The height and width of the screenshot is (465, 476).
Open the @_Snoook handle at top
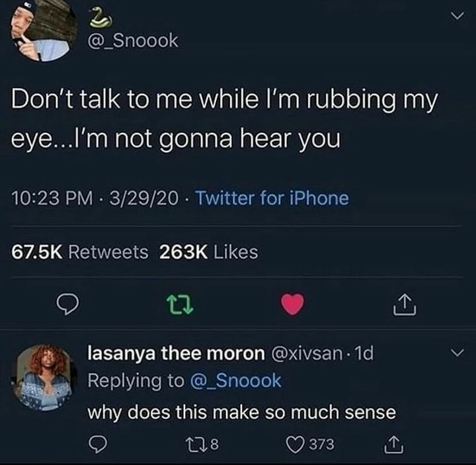(133, 41)
